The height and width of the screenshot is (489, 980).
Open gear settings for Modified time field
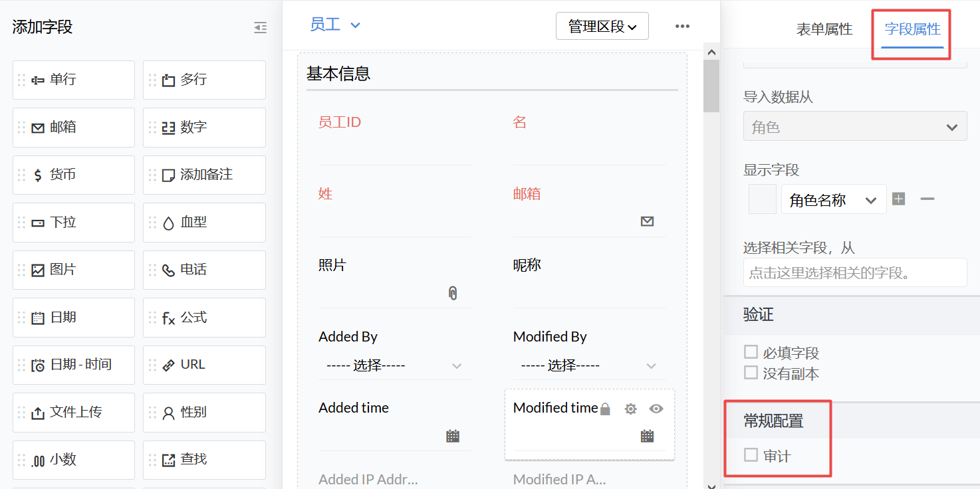[x=631, y=409]
